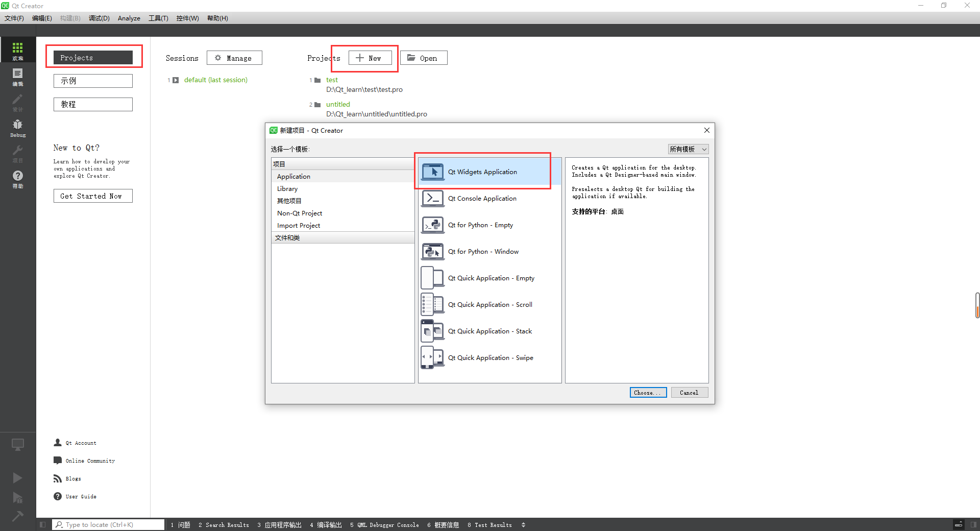This screenshot has width=980, height=531.
Task: Click the Blogs RSS icon
Action: click(58, 478)
